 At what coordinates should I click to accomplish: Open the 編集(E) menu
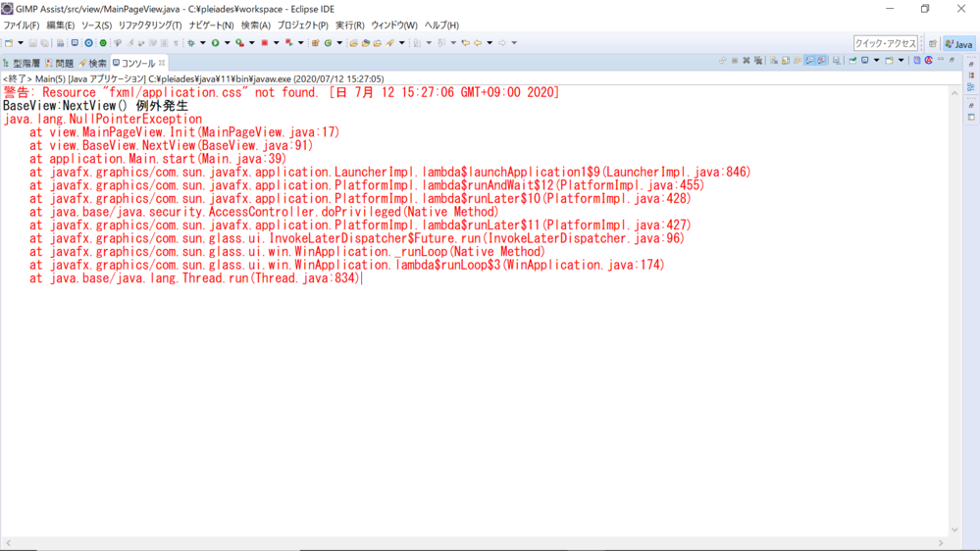(x=60, y=25)
